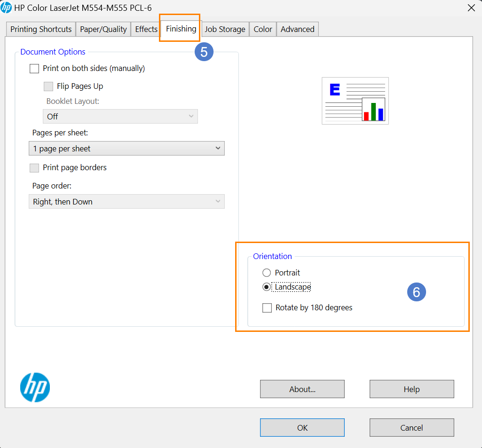
Task: Go to the Job Storage tab
Action: (225, 29)
